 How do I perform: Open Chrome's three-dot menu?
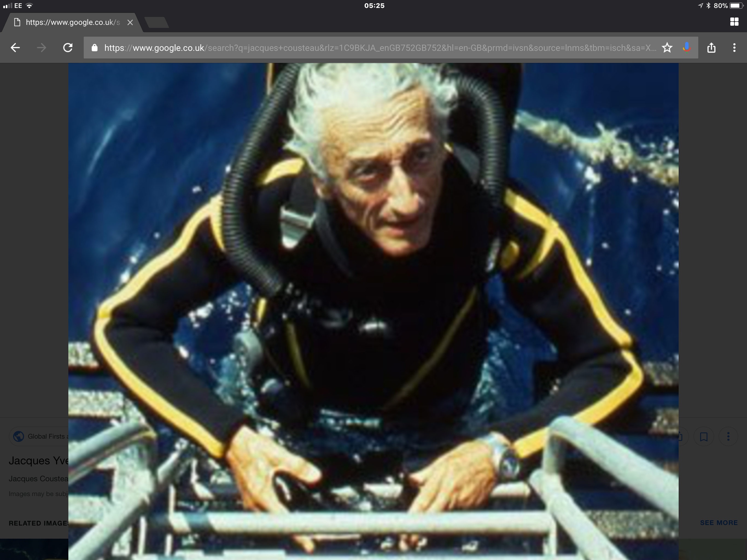click(x=734, y=48)
